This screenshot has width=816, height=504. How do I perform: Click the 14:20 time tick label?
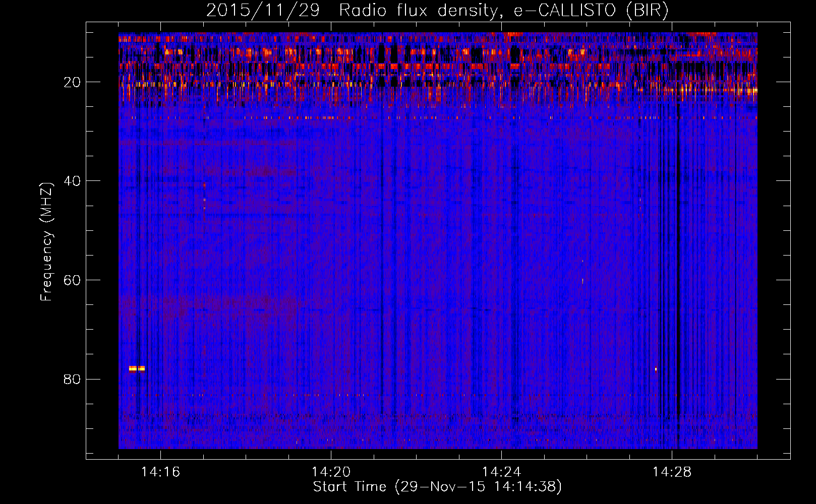tap(331, 472)
